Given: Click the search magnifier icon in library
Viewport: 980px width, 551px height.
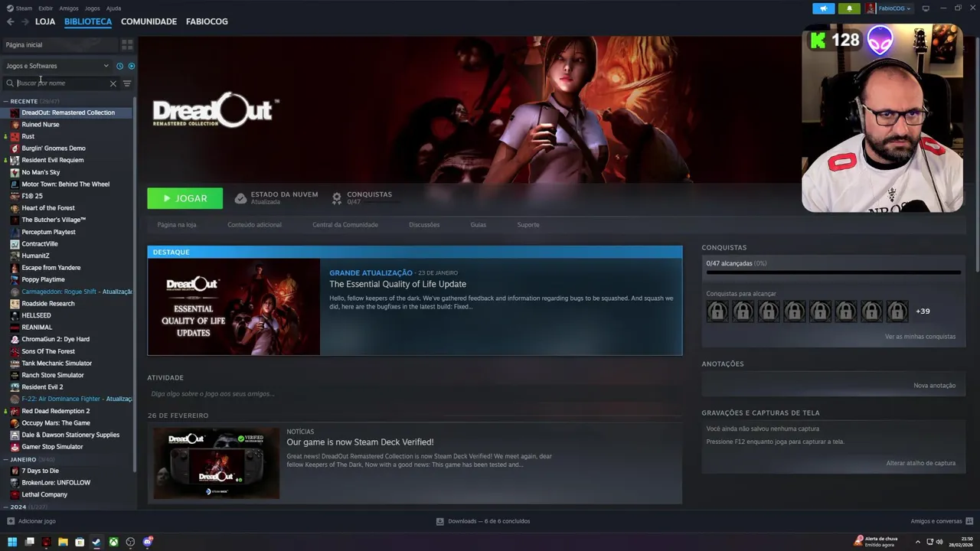Looking at the screenshot, I should pyautogui.click(x=10, y=83).
